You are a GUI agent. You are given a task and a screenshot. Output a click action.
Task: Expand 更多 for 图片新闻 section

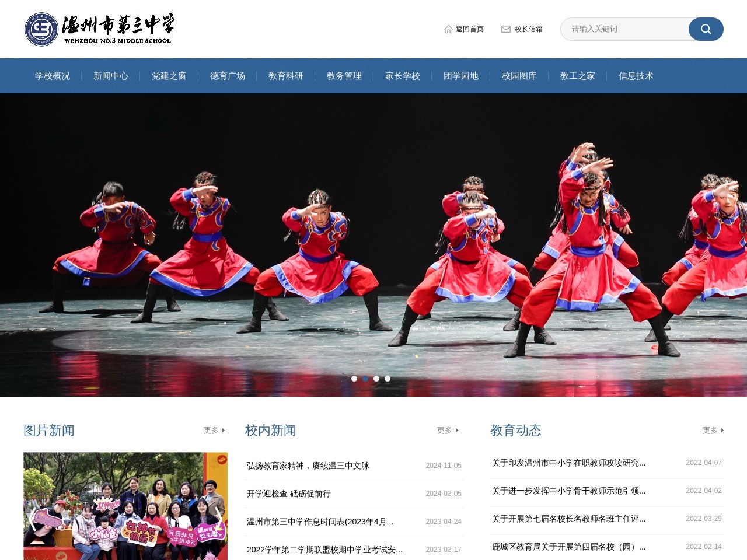(214, 430)
